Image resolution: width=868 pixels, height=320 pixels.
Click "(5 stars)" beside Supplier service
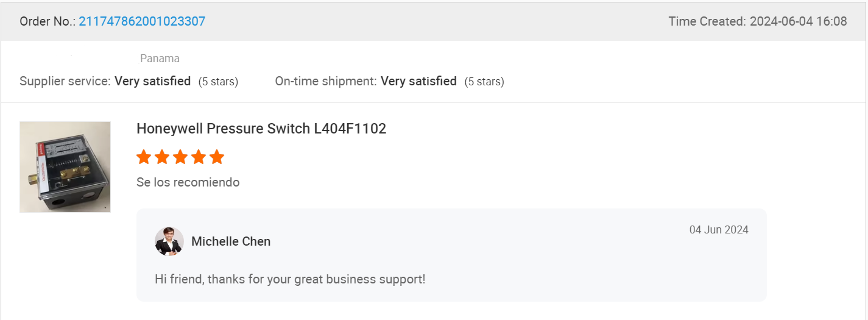click(x=218, y=82)
